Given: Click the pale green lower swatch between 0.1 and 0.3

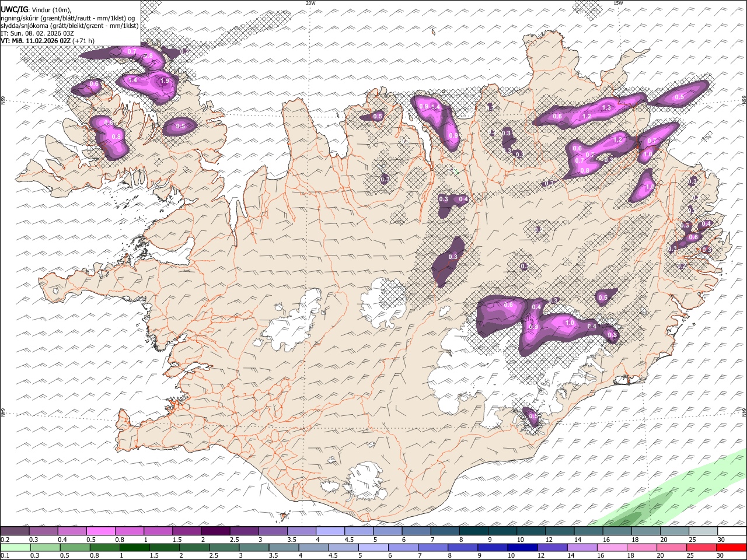Looking at the screenshot, I should (x=16, y=548).
